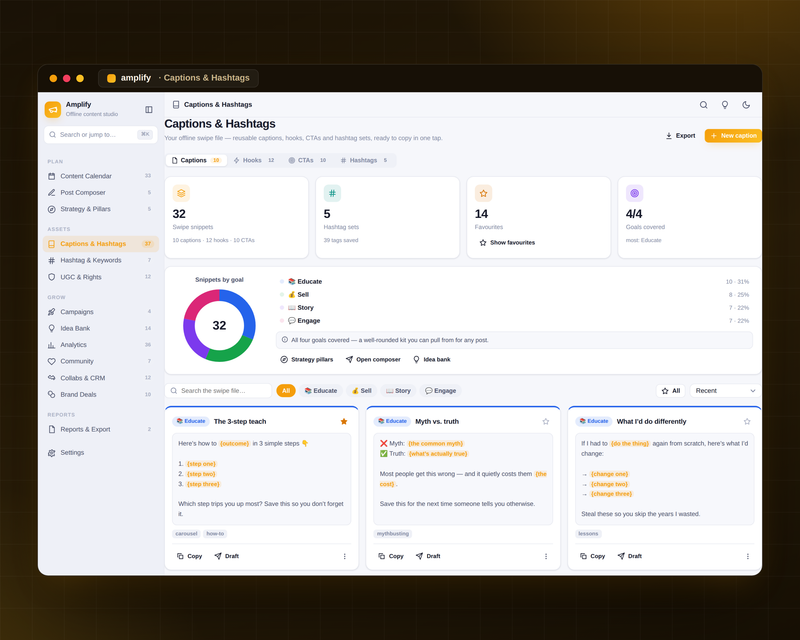Click the green donut chart segment

231,353
